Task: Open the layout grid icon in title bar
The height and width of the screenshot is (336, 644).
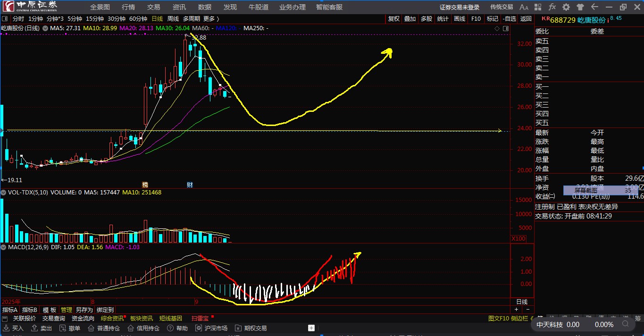Action: point(538,7)
